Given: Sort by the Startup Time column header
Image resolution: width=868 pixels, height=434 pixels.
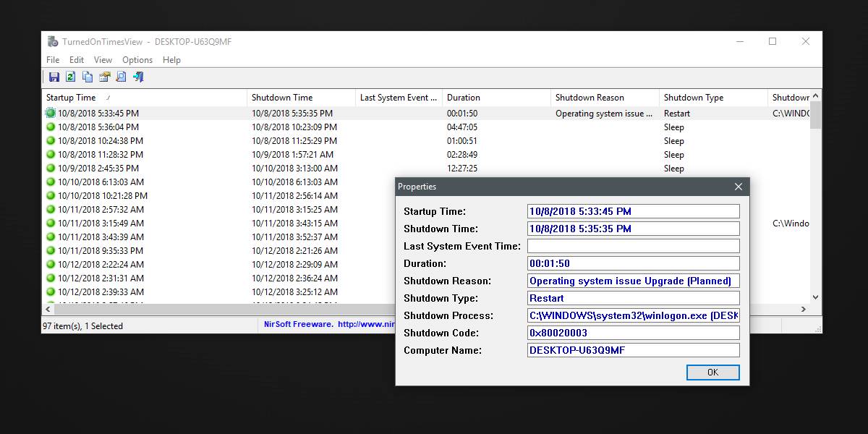Looking at the screenshot, I should pyautogui.click(x=144, y=97).
